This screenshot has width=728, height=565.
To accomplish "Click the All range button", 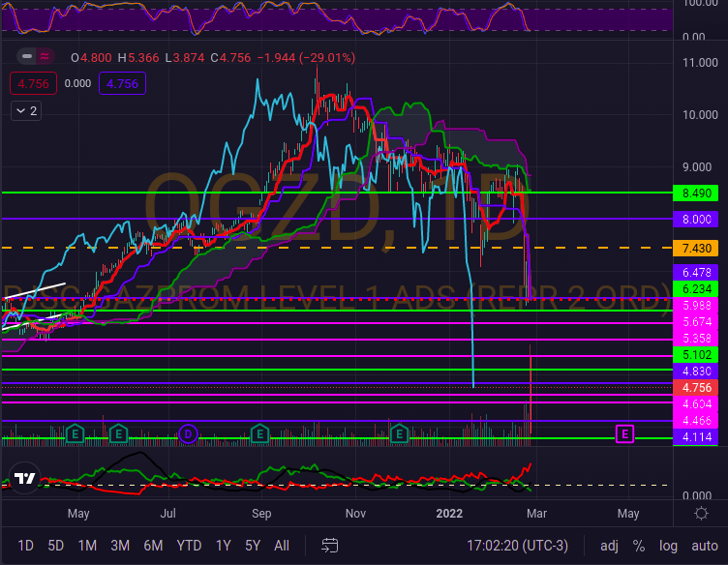I will 281,546.
